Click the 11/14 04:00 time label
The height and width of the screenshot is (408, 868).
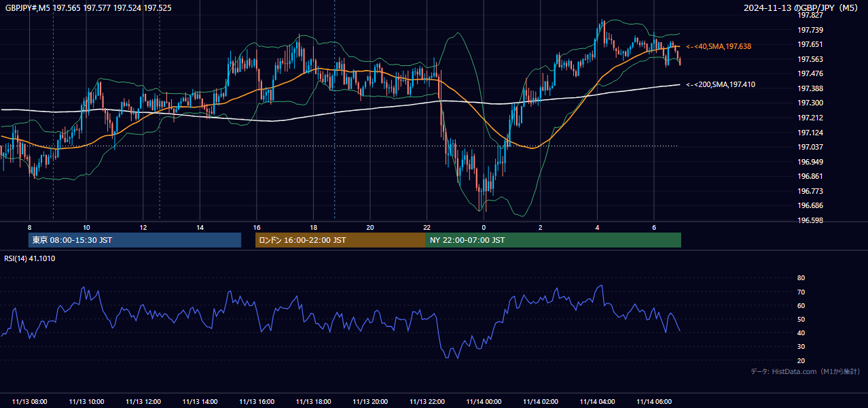tap(597, 402)
